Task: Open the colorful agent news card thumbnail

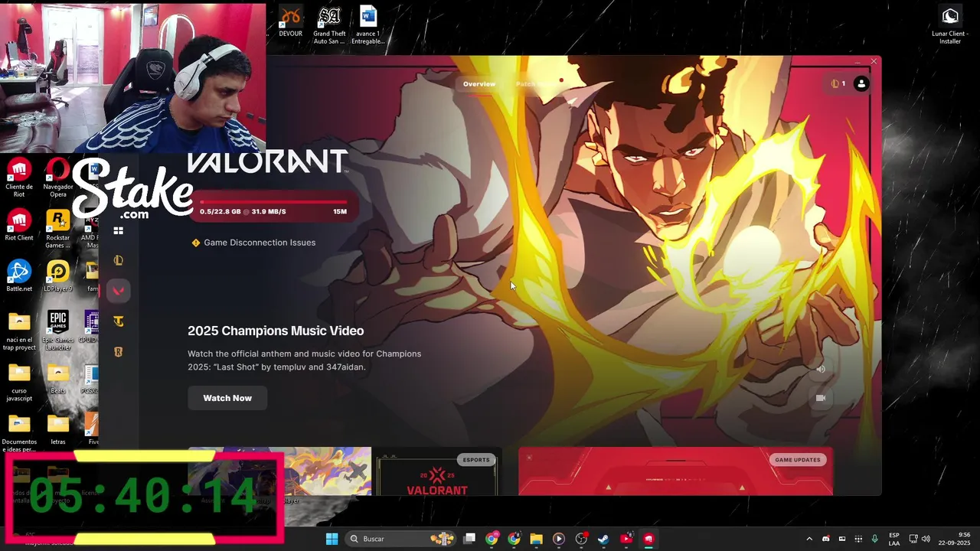Action: point(279,471)
